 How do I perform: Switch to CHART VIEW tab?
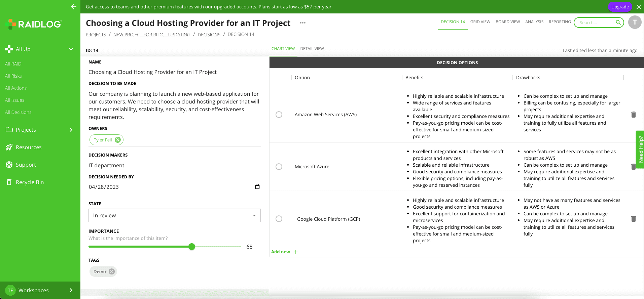[x=283, y=49]
